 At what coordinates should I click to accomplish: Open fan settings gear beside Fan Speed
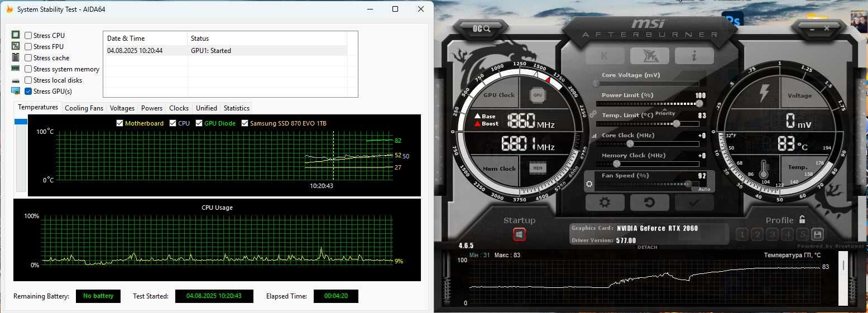(x=589, y=184)
